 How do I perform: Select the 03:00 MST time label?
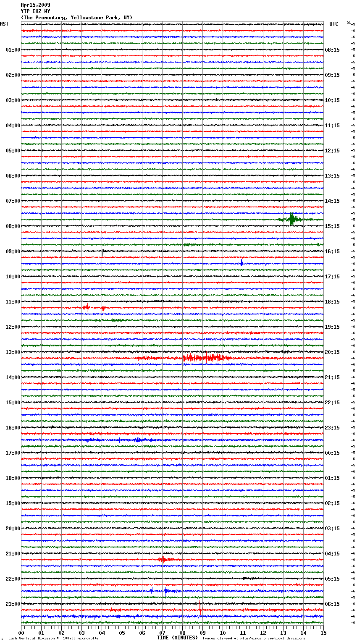[13, 100]
